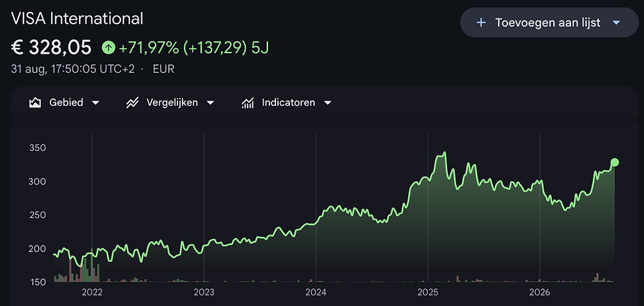Click the Indicatoren bar chart icon
Image resolution: width=644 pixels, height=306 pixels.
pyautogui.click(x=247, y=103)
